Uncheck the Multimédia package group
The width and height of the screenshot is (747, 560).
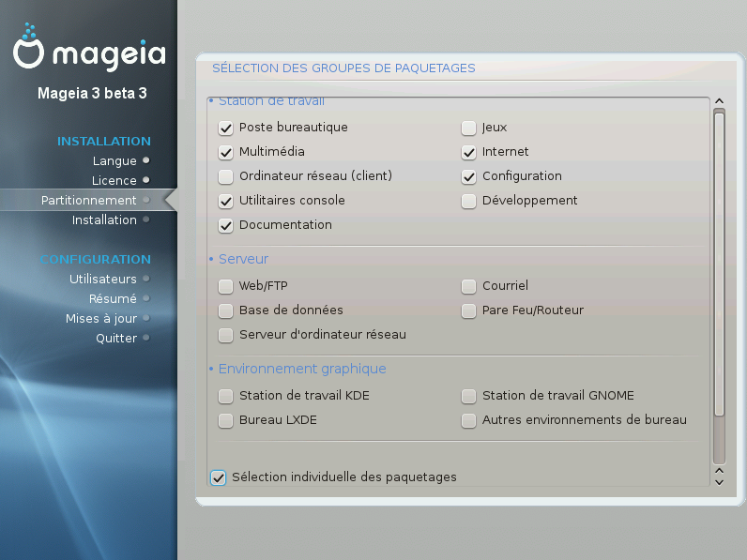[x=225, y=152]
